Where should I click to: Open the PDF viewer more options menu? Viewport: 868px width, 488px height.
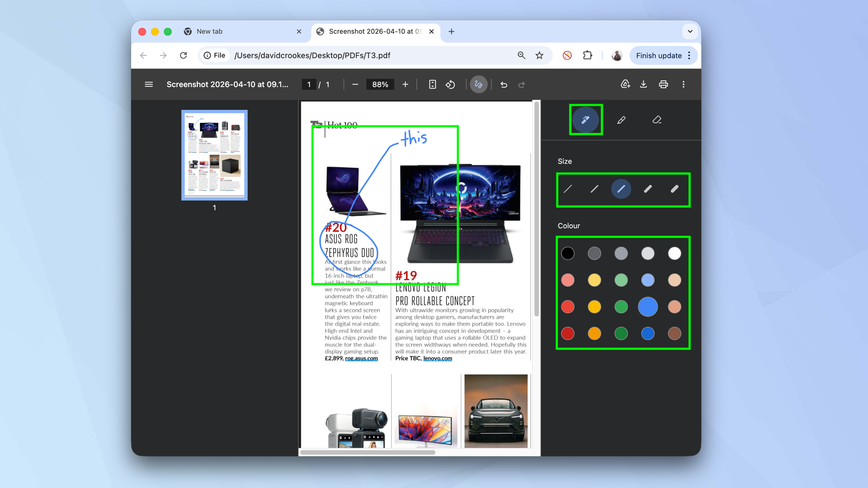point(684,84)
